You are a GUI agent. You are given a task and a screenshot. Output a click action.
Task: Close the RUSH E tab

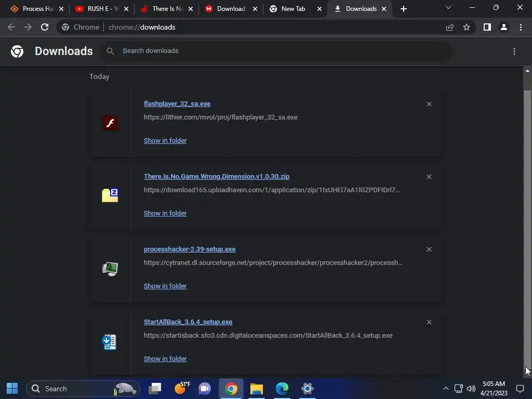[x=126, y=9]
